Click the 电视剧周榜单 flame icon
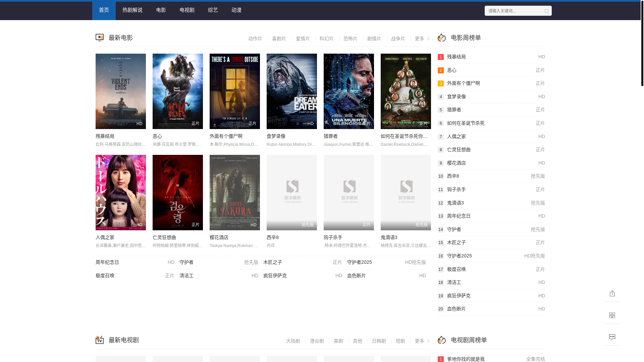Screen dimensions: 644x362 442,340
